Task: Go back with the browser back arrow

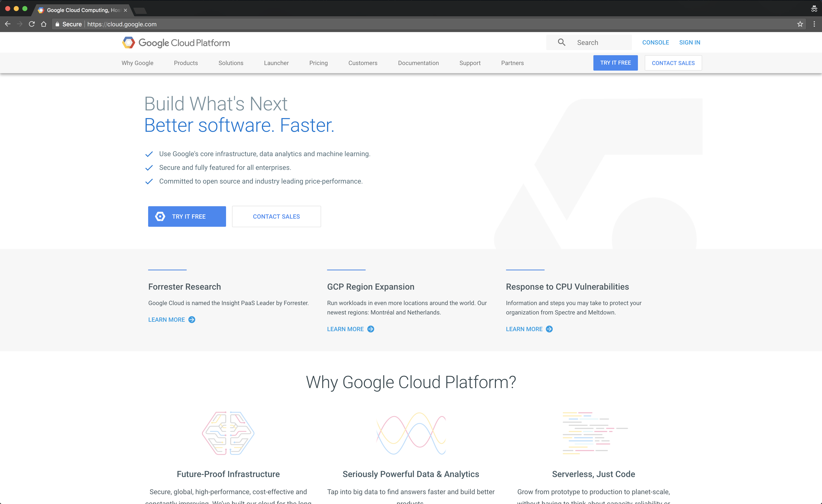Action: (8, 24)
